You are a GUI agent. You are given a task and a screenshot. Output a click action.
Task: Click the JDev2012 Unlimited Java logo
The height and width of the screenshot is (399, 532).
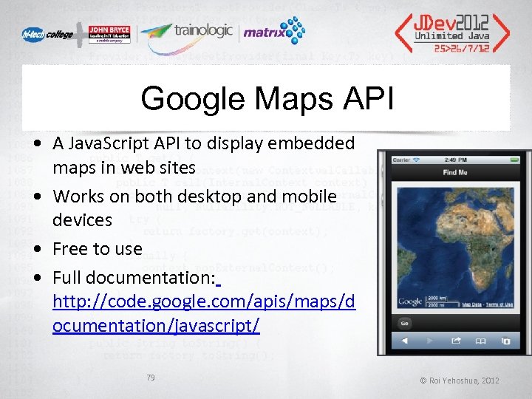coord(452,33)
